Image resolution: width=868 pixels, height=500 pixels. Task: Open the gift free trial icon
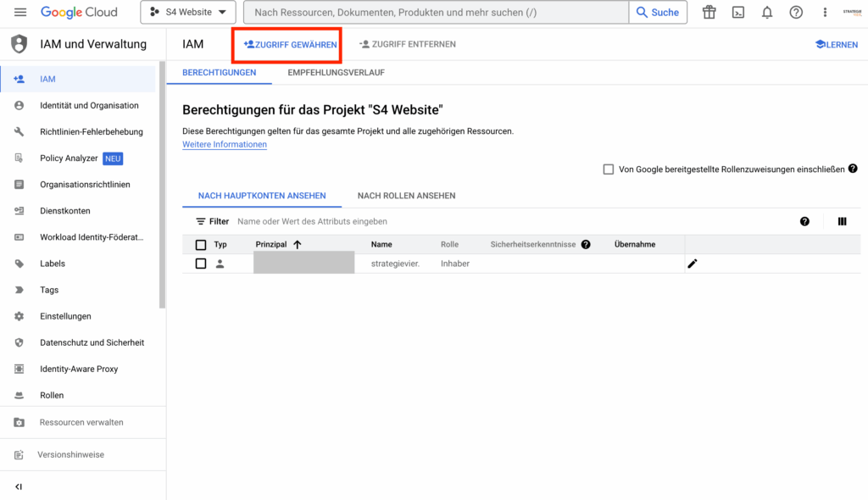point(709,12)
